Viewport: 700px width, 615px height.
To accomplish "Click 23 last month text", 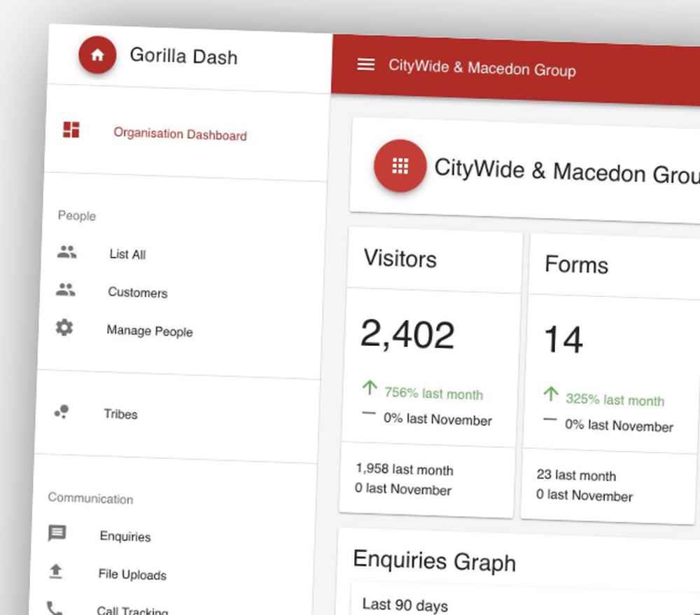I will [x=576, y=475].
